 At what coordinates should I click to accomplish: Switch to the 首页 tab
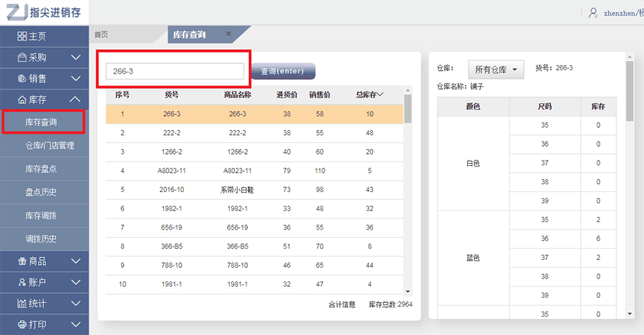[101, 34]
